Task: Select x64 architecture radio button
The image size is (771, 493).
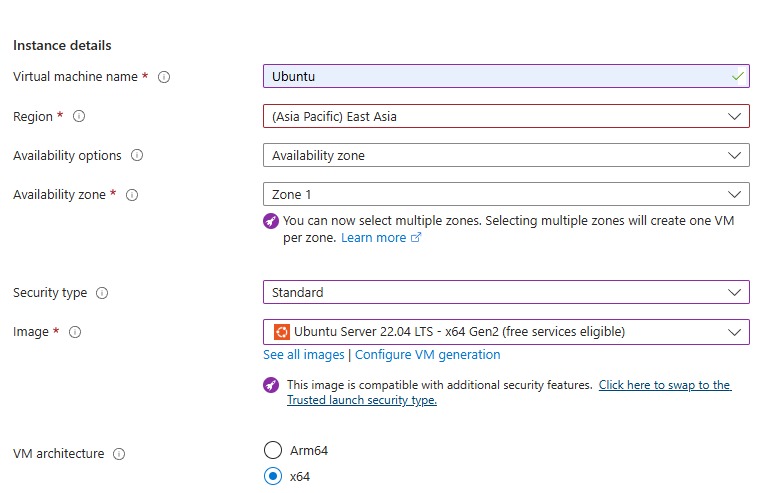Action: [273, 476]
